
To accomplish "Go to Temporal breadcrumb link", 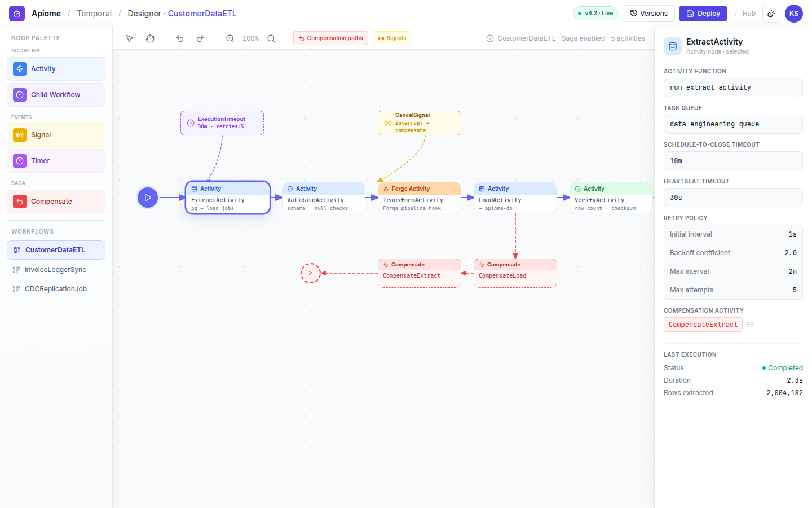I will point(94,14).
